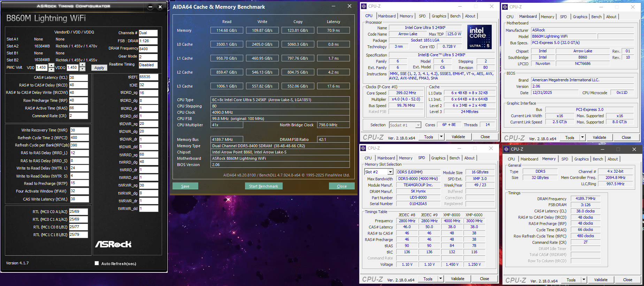
Task: Click the tCKE value field
Action: (x=148, y=85)
